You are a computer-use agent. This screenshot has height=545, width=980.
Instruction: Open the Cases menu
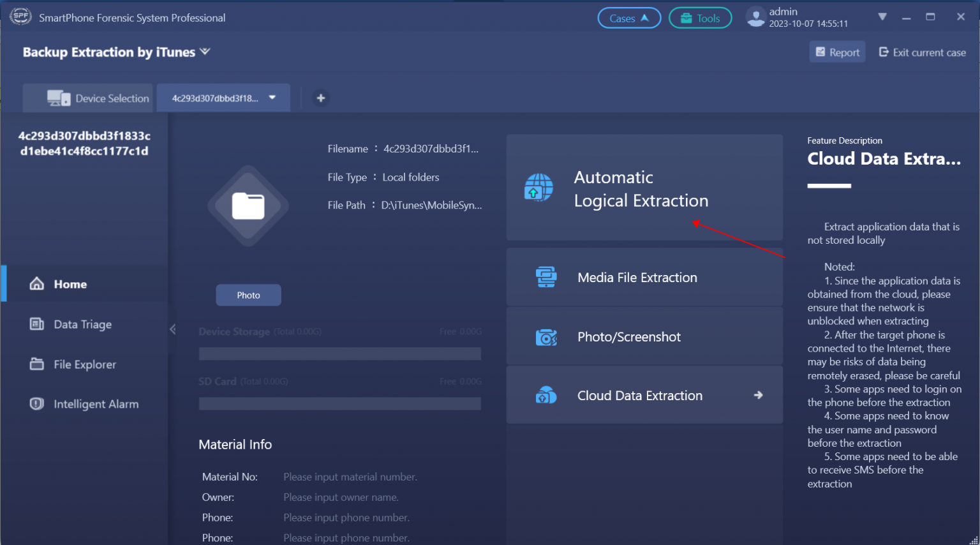(x=629, y=17)
